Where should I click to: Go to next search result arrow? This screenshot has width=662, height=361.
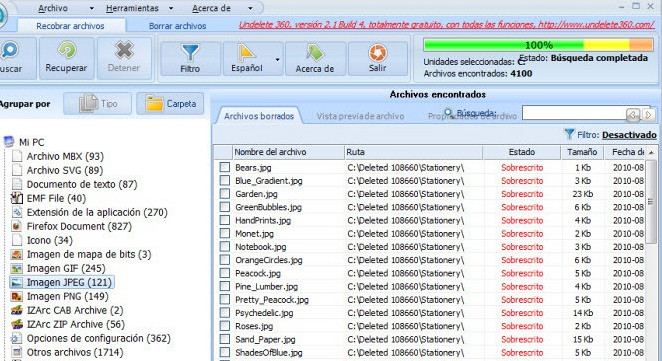(648, 114)
